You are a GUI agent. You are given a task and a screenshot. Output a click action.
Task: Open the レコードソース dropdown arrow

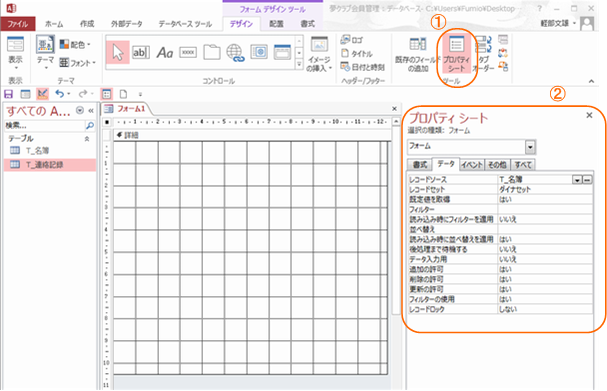coord(577,180)
